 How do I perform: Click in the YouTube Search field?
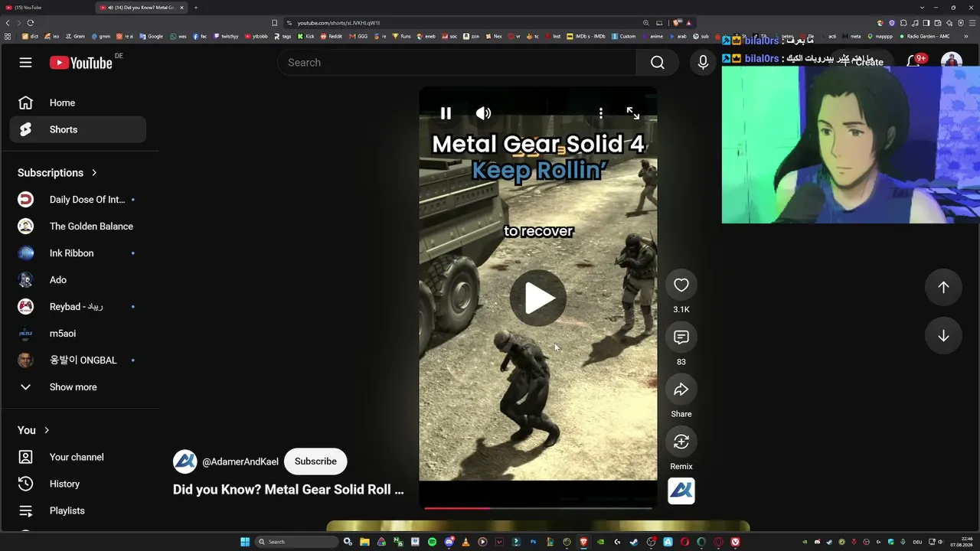click(457, 63)
